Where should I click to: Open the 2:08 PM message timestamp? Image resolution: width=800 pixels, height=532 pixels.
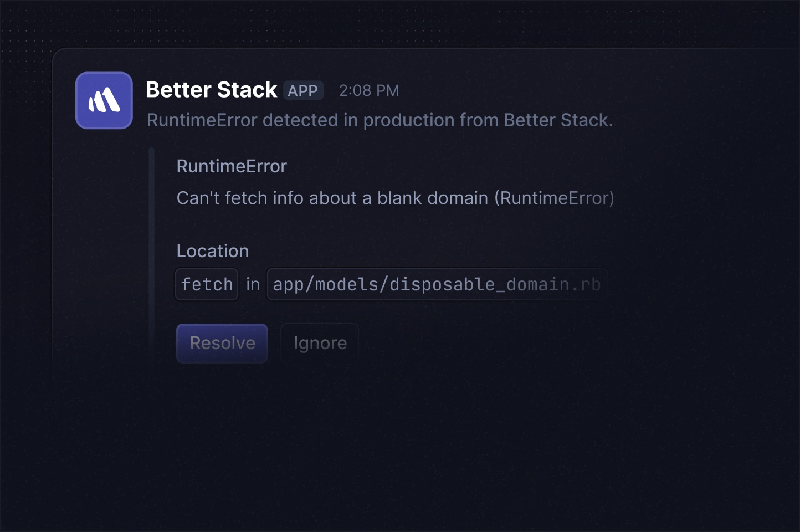369,90
